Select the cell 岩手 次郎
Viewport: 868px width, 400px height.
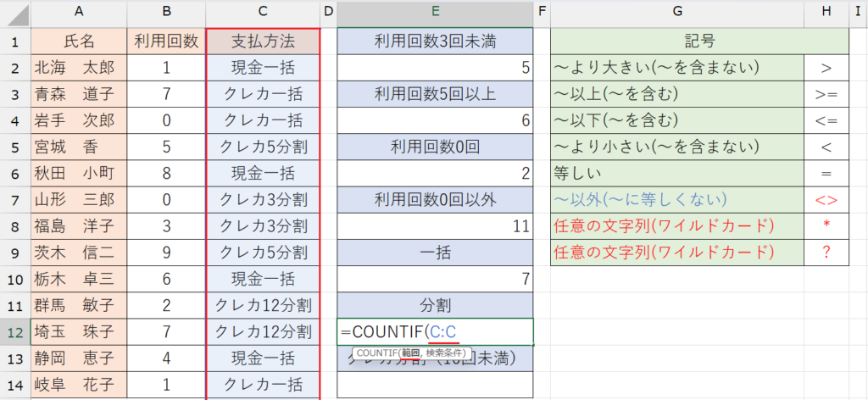79,120
